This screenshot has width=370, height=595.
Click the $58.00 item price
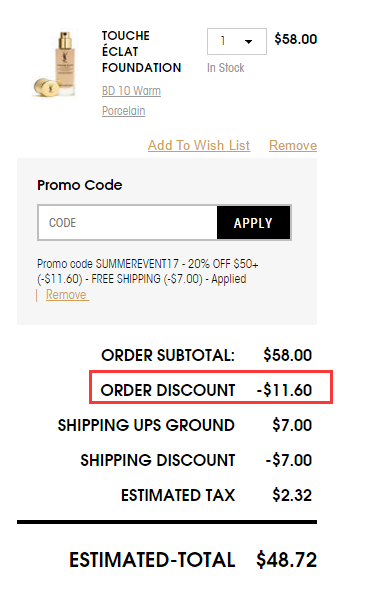point(296,39)
